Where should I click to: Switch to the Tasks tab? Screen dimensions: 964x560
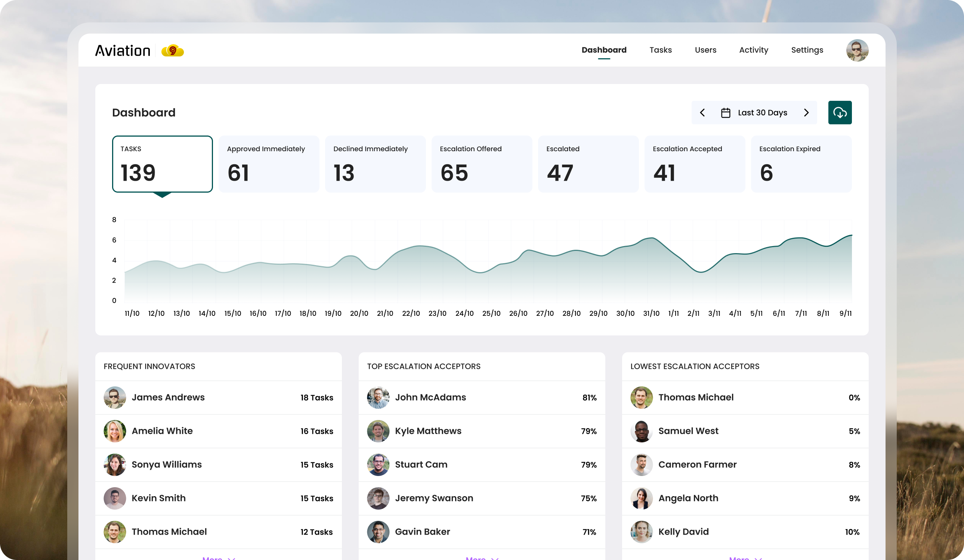pyautogui.click(x=660, y=50)
